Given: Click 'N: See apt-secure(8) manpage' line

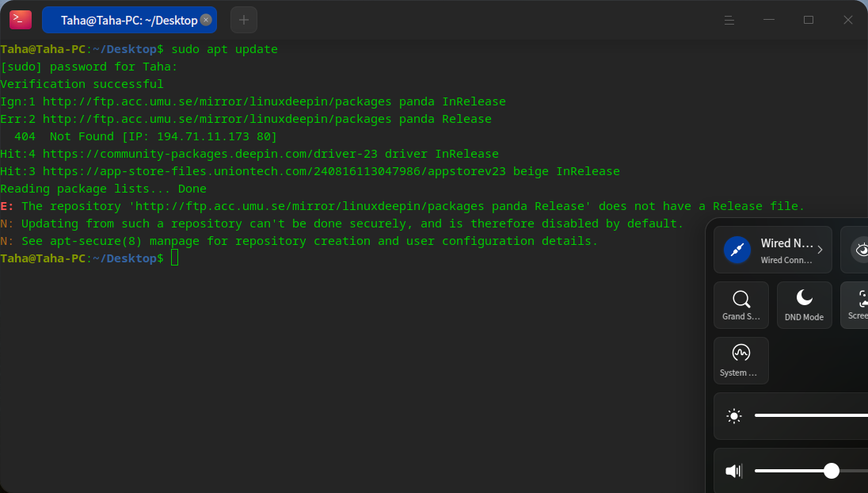Looking at the screenshot, I should click(x=299, y=241).
